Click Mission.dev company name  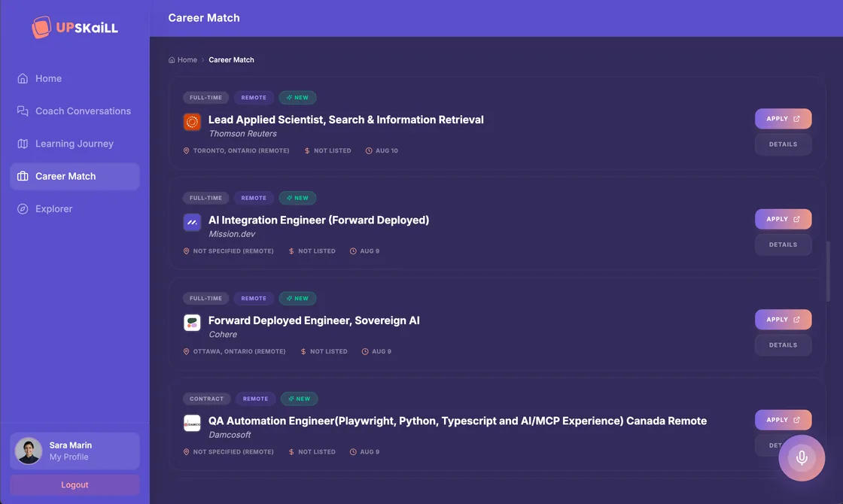click(x=232, y=234)
